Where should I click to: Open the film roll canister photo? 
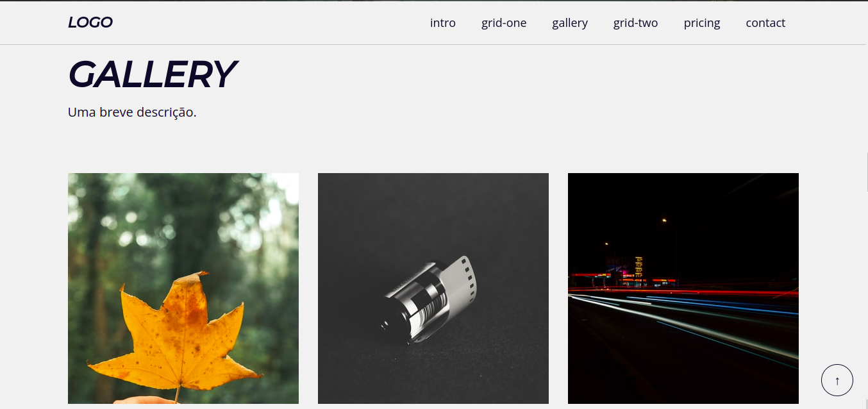point(433,288)
